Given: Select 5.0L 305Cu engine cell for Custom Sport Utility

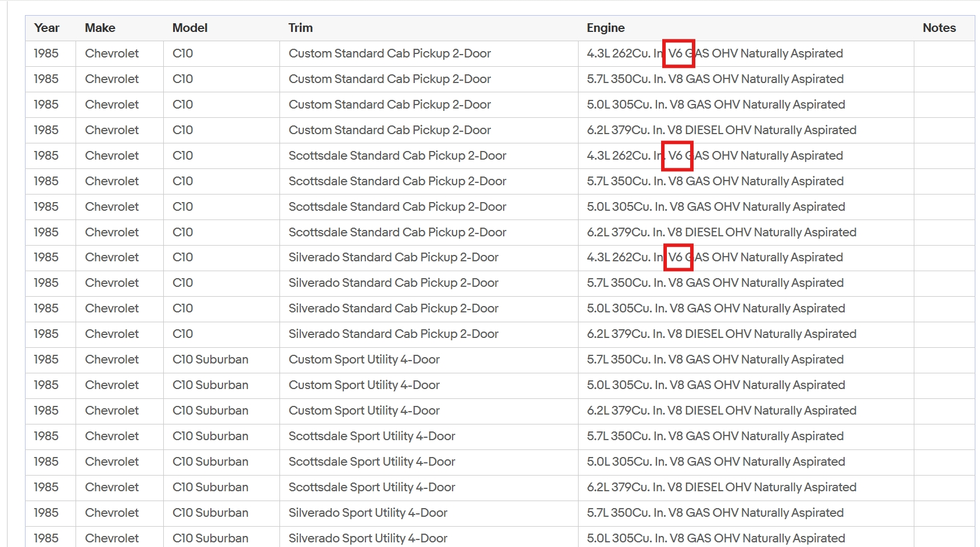Looking at the screenshot, I should (746, 385).
